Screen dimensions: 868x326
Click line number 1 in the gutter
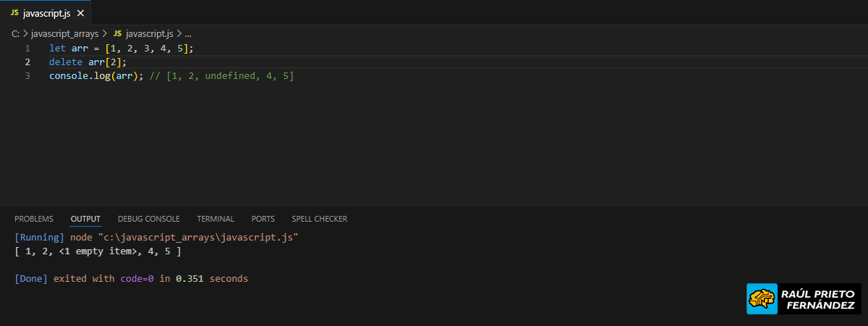[27, 48]
